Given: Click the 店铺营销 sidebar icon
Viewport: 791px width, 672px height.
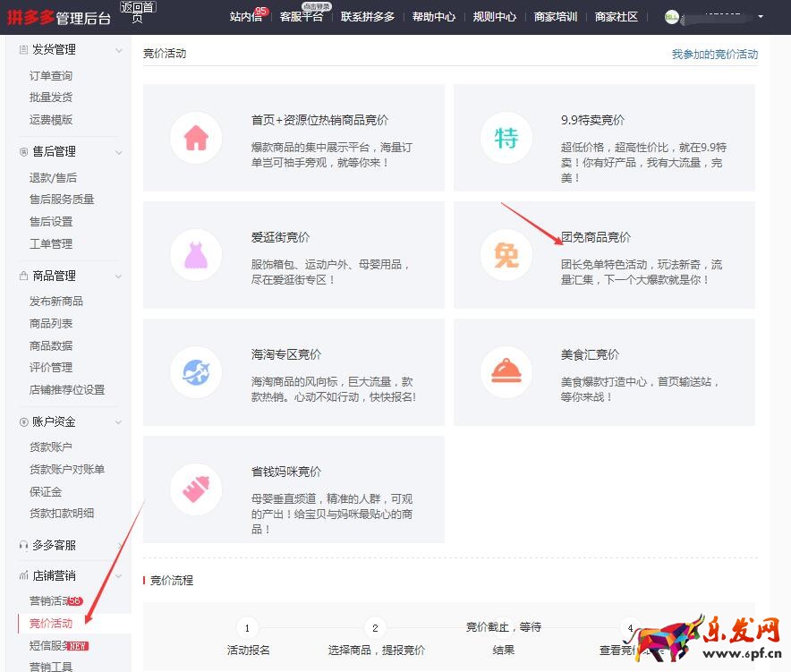Looking at the screenshot, I should [22, 575].
